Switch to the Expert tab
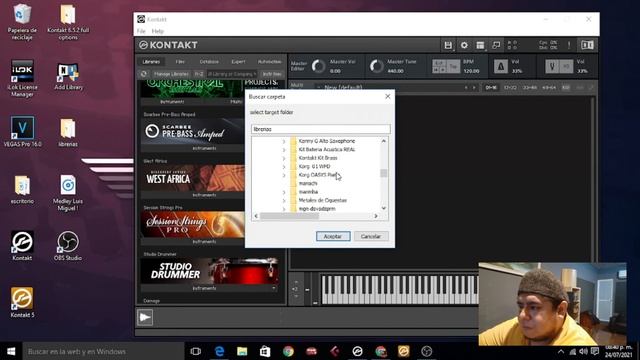The image size is (640, 360). pos(238,62)
